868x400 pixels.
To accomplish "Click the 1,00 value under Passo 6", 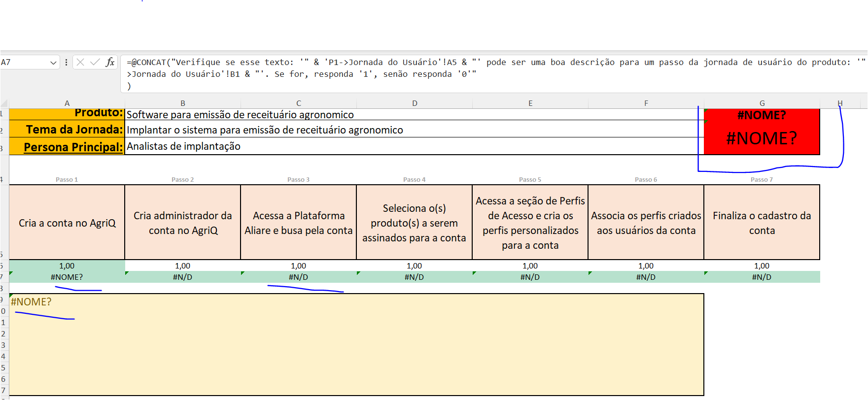I will [646, 266].
